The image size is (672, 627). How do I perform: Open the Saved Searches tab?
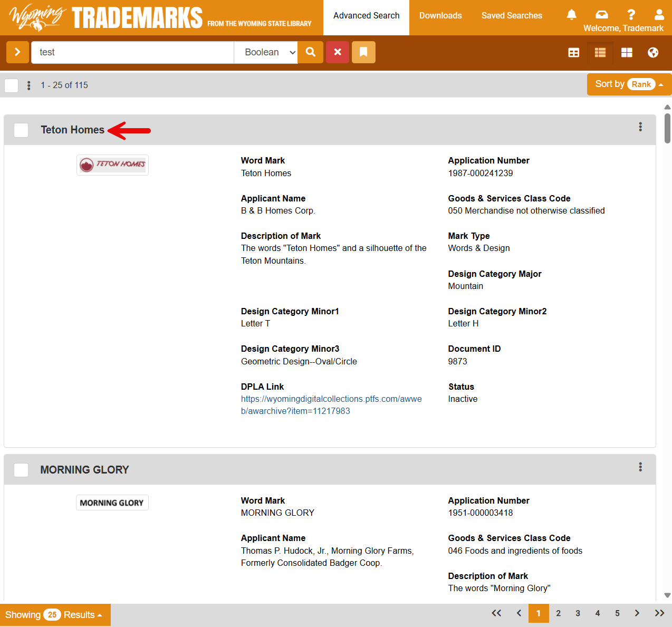click(x=512, y=16)
